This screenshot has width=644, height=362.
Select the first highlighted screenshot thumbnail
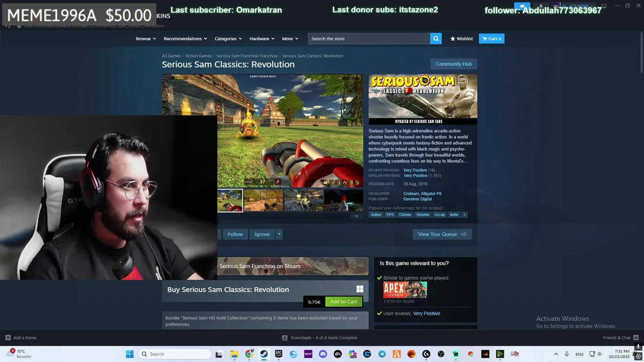click(230, 200)
